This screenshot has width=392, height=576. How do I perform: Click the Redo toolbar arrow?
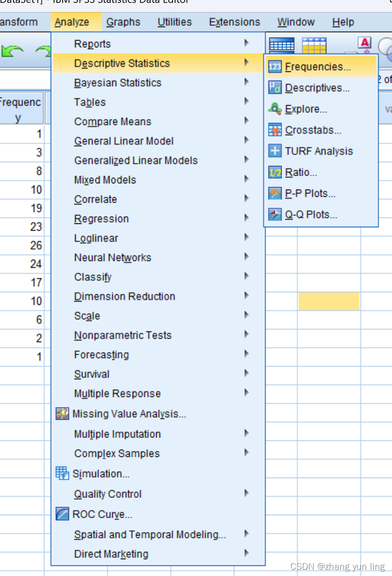pos(43,51)
